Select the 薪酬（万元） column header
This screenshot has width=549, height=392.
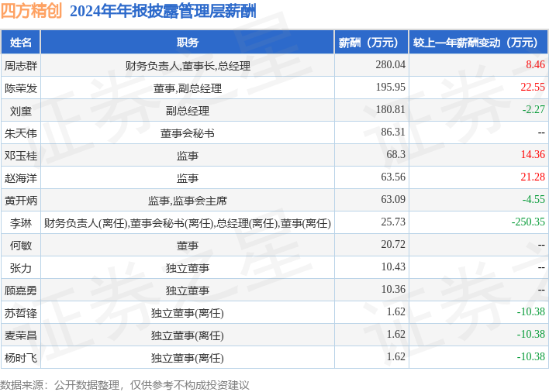[371, 43]
